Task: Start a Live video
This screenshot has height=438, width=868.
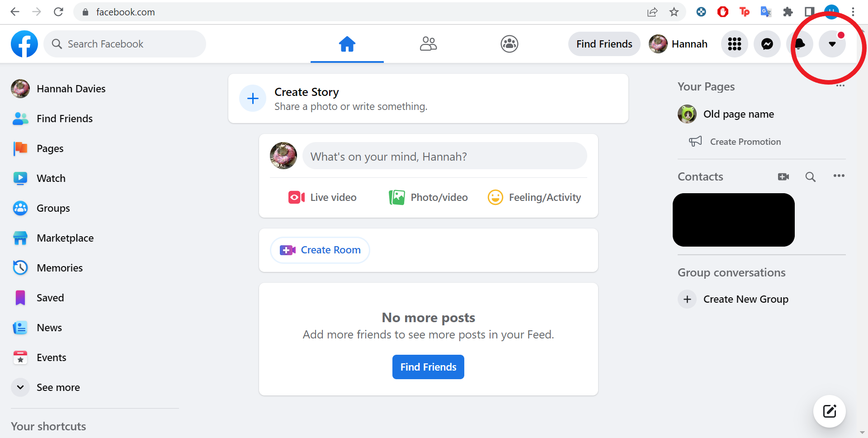Action: [x=322, y=197]
